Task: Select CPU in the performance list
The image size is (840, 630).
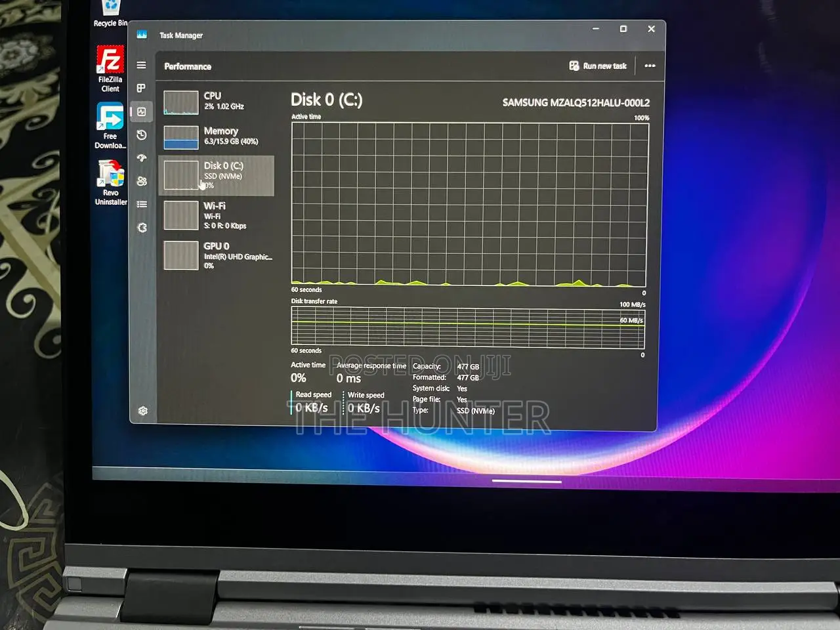Action: coord(216,102)
